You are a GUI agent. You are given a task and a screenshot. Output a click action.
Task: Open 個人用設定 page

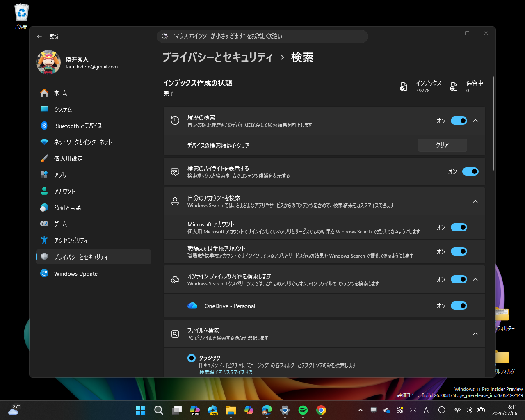point(94,159)
